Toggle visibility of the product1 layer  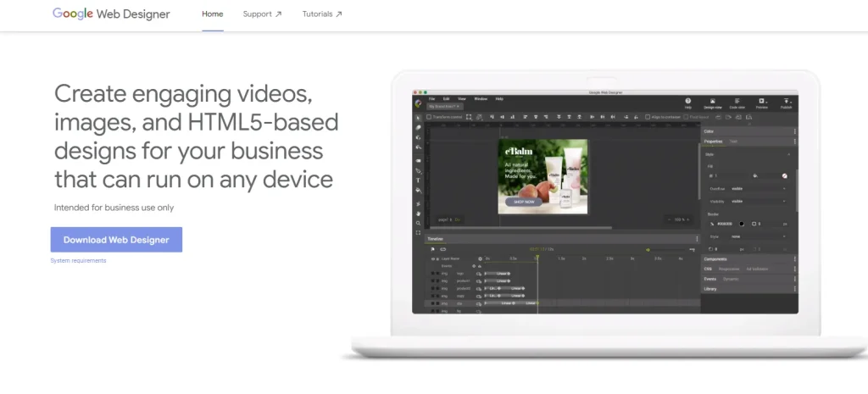433,280
